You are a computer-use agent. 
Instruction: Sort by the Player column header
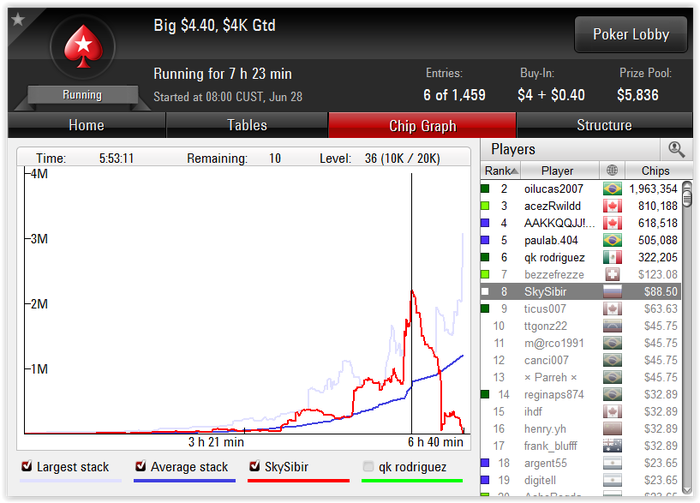(559, 171)
